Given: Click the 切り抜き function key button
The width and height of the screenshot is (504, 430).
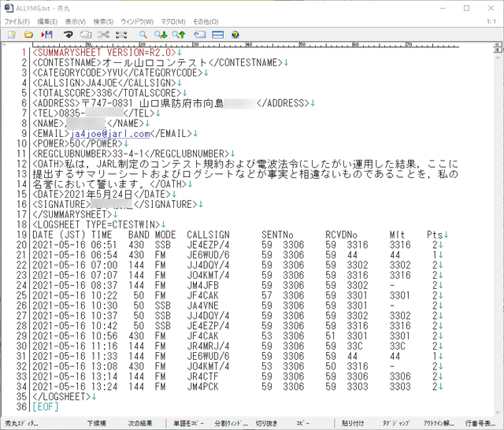Looking at the screenshot, I should pos(266,423).
